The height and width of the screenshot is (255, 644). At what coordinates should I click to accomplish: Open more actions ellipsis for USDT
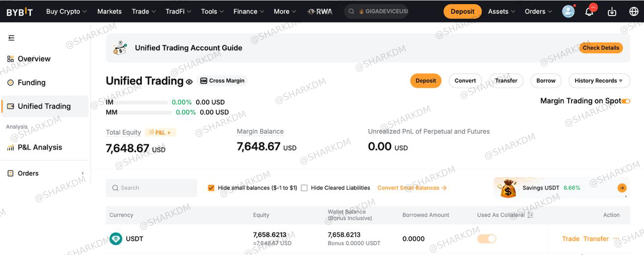pyautogui.click(x=616, y=239)
